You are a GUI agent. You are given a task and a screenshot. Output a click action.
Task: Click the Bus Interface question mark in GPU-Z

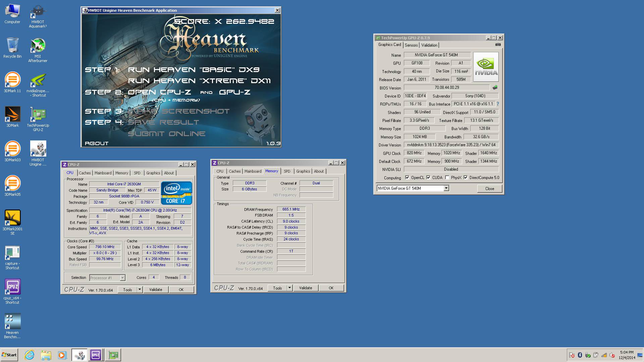[x=498, y=104]
